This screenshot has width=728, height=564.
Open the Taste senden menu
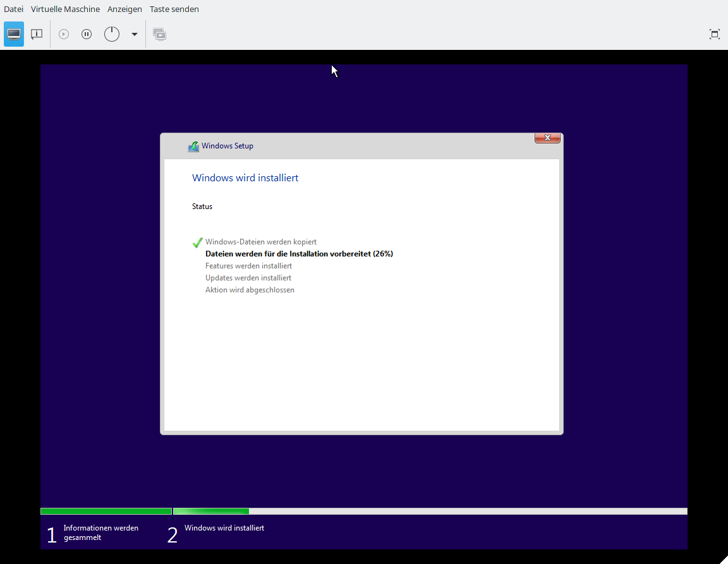(174, 9)
